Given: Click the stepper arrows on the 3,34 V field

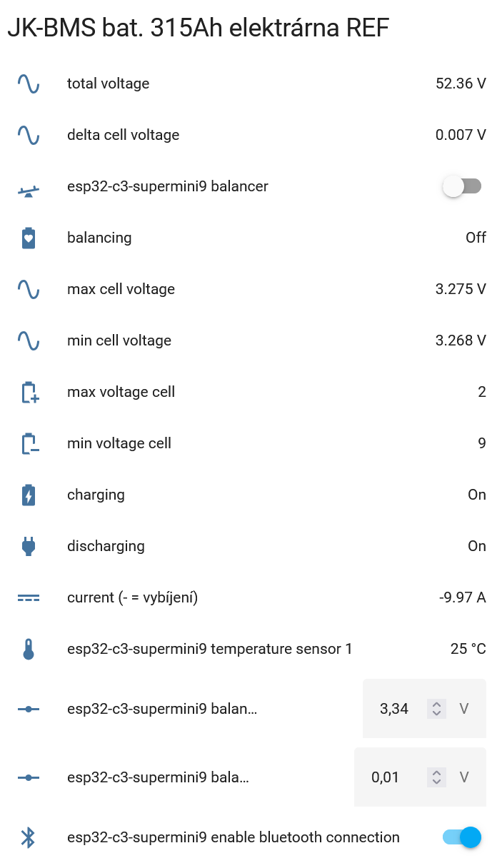Looking at the screenshot, I should pos(436,709).
